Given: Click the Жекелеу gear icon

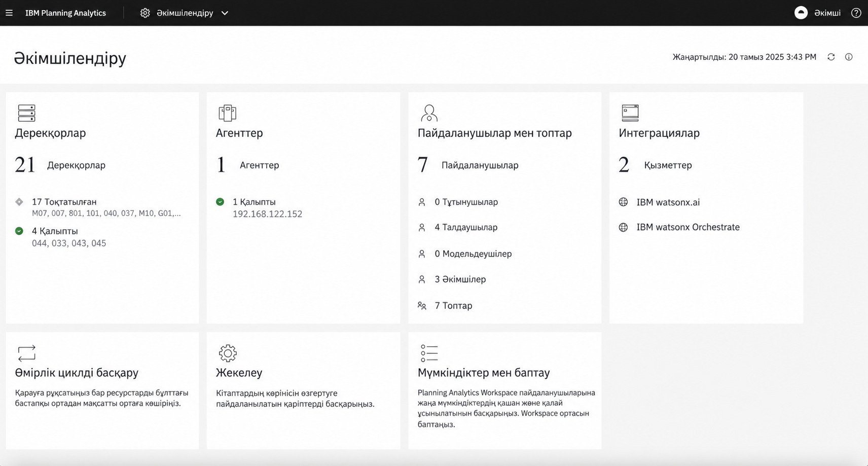Looking at the screenshot, I should click(x=228, y=353).
